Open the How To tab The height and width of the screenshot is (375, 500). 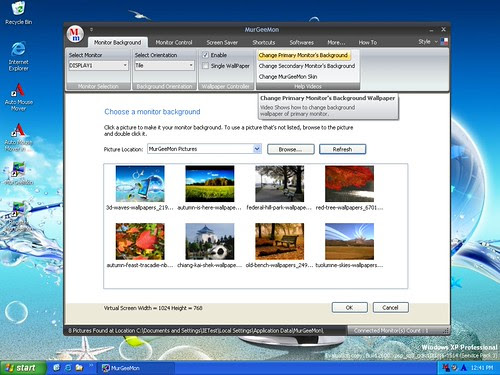pos(368,43)
